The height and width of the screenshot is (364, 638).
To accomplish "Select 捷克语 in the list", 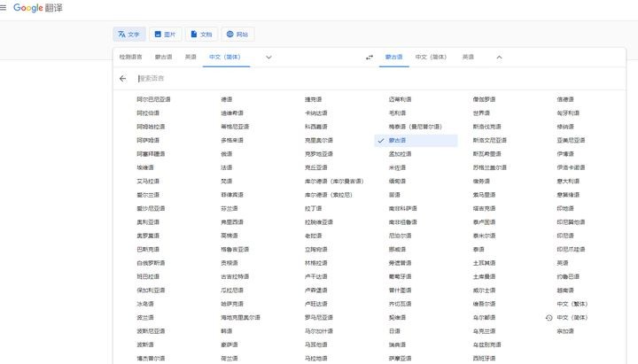I will pos(314,99).
